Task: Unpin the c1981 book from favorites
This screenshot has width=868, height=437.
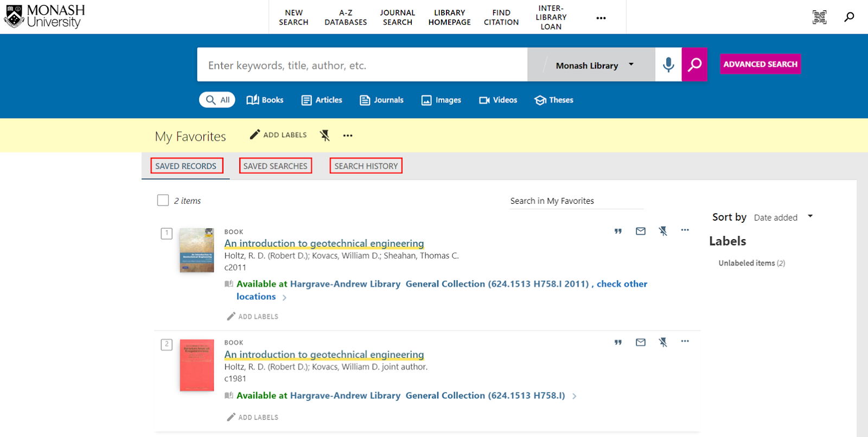Action: [663, 342]
